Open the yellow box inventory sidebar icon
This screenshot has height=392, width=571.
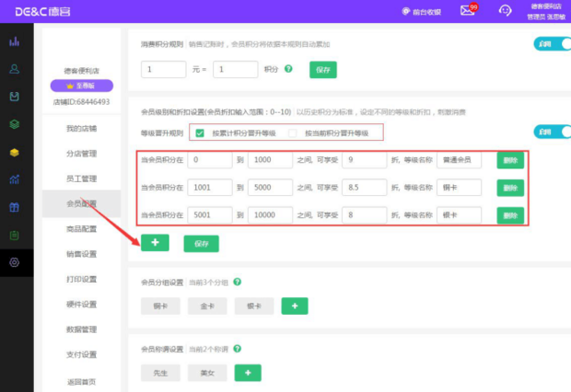coord(14,152)
